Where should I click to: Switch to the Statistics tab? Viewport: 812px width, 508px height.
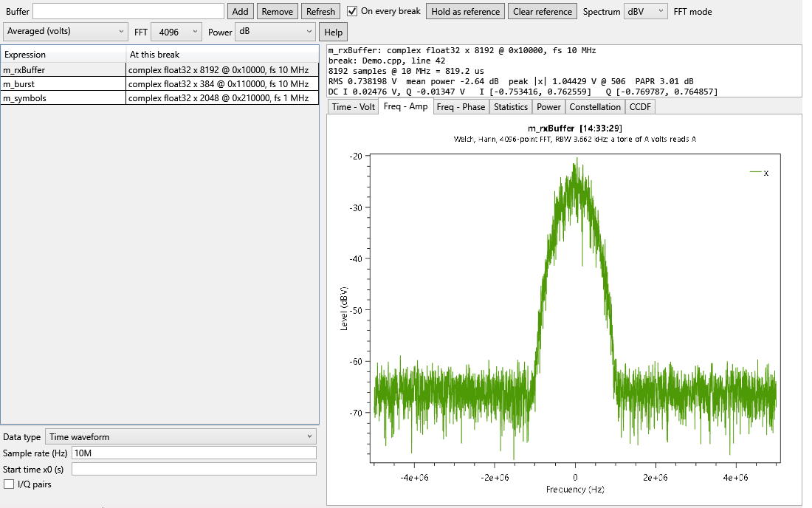pyautogui.click(x=511, y=106)
